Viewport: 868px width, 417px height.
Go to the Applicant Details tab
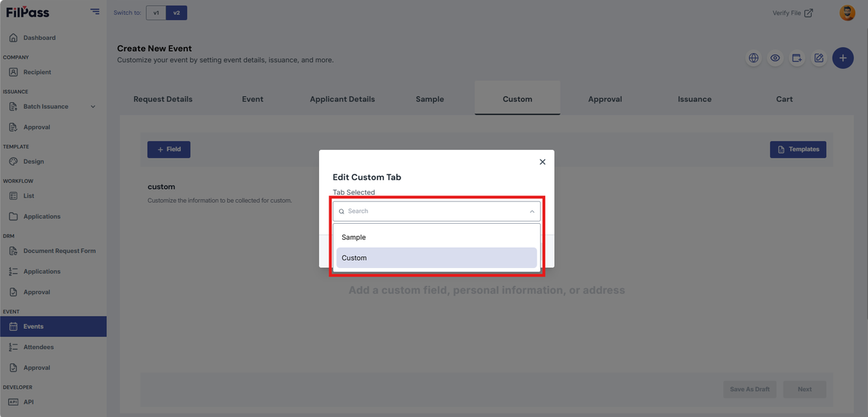(x=342, y=99)
